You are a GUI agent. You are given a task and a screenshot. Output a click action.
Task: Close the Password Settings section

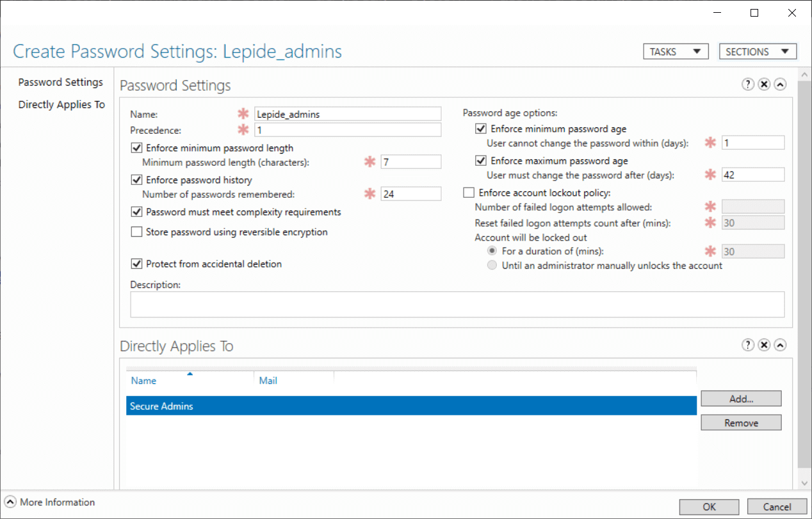(x=764, y=84)
